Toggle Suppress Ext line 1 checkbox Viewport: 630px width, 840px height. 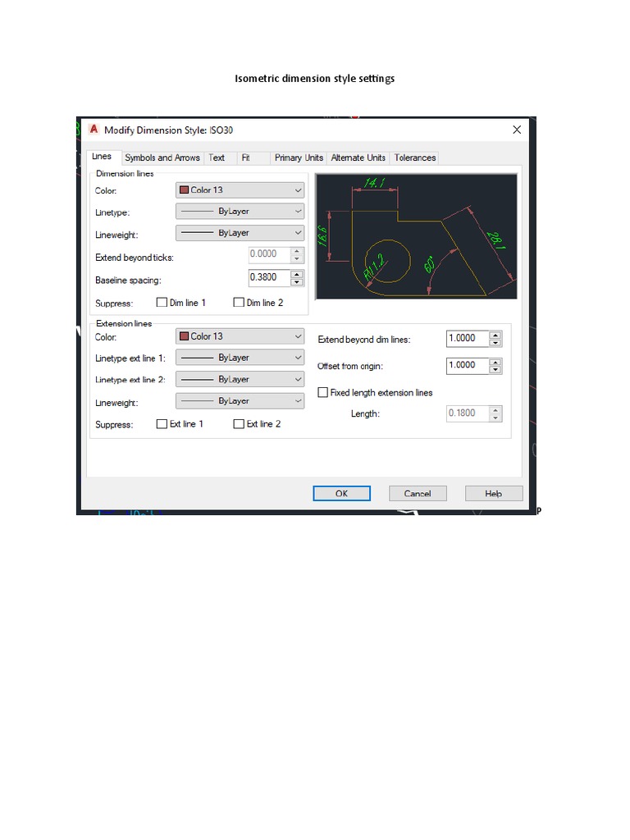coord(162,424)
